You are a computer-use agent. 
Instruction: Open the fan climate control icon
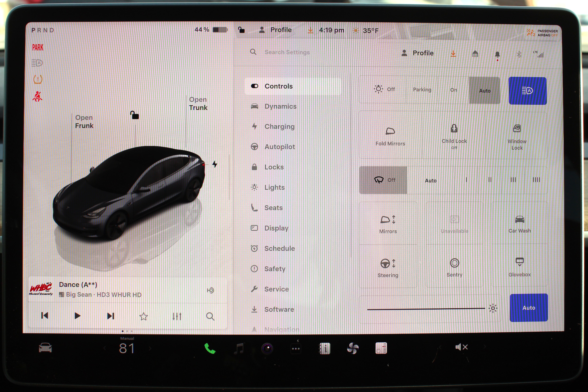click(x=353, y=348)
